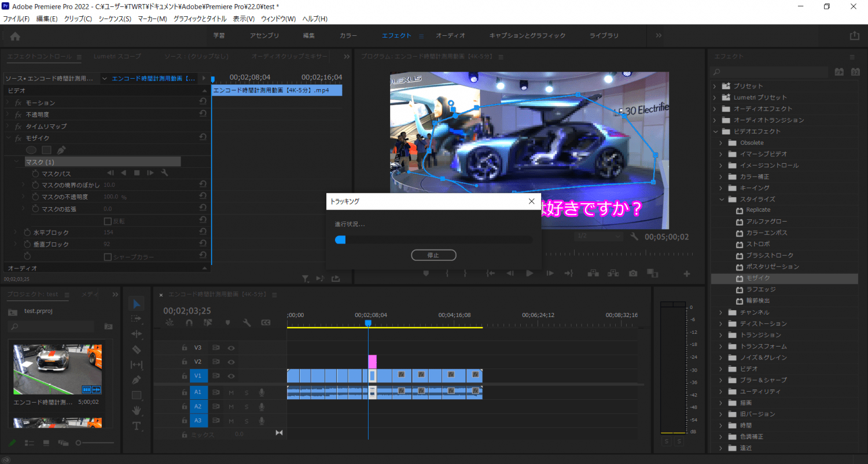Collapse the ビデオエフェクト folder
This screenshot has height=464, width=868.
point(715,131)
